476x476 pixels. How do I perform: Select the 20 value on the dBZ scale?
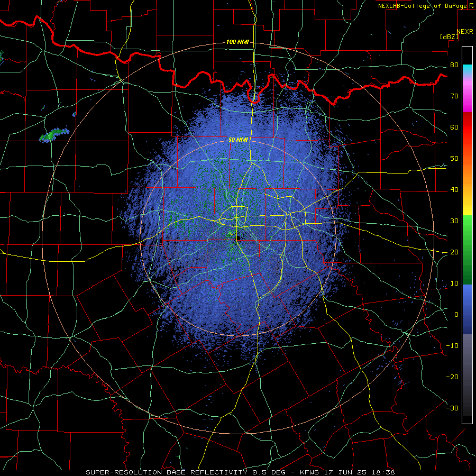coord(454,252)
